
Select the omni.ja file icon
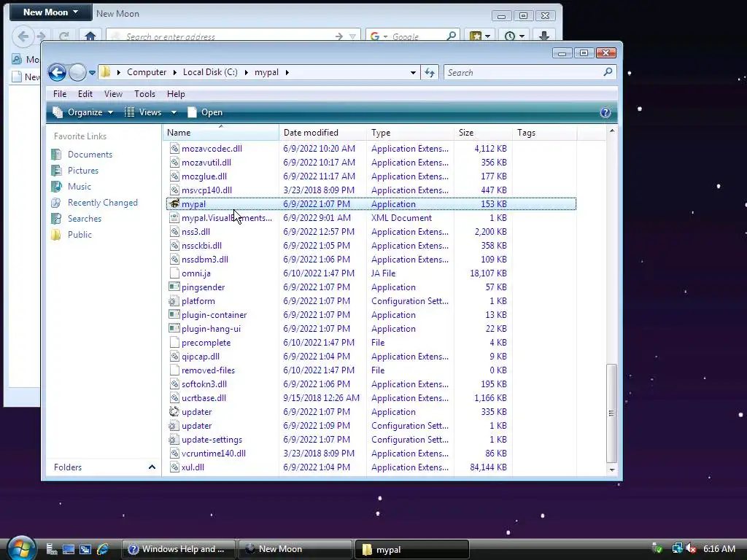tap(174, 273)
